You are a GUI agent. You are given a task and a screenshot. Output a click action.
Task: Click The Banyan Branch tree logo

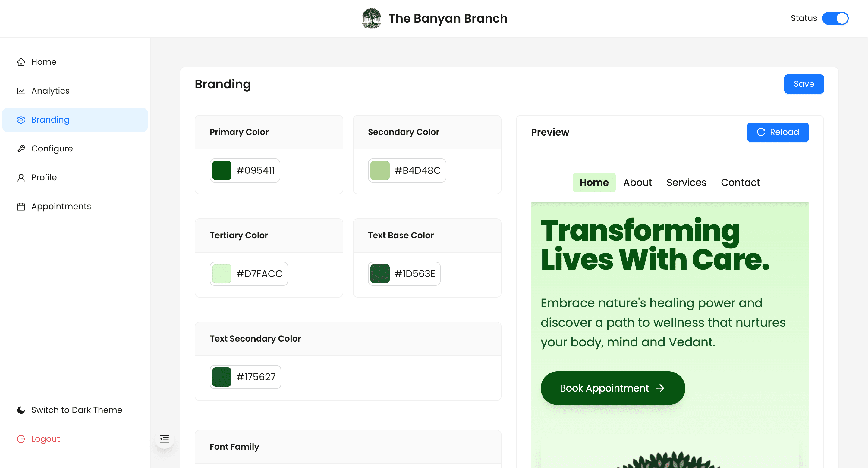click(x=371, y=18)
